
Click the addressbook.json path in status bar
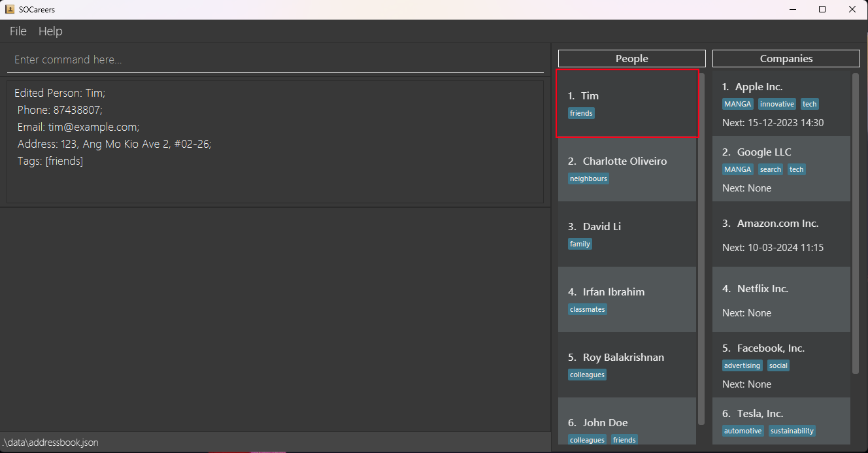52,442
